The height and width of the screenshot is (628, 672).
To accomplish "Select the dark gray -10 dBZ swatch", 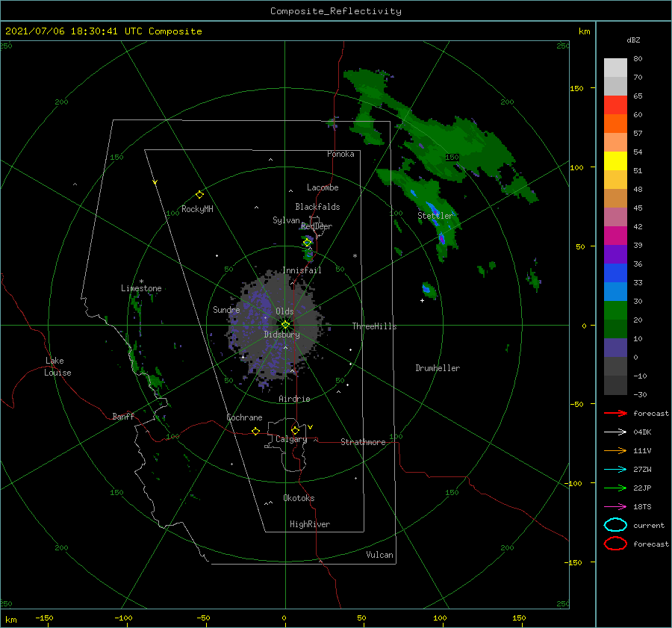I will 615,385.
